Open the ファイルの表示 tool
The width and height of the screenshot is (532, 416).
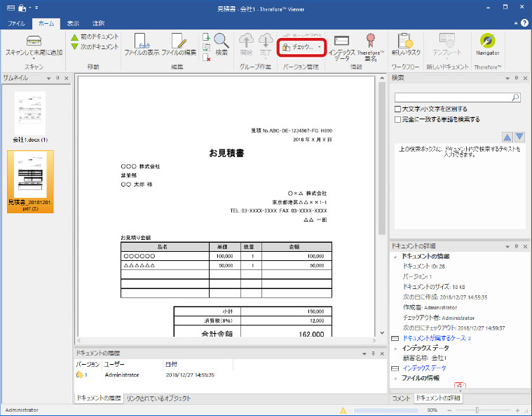[x=141, y=43]
